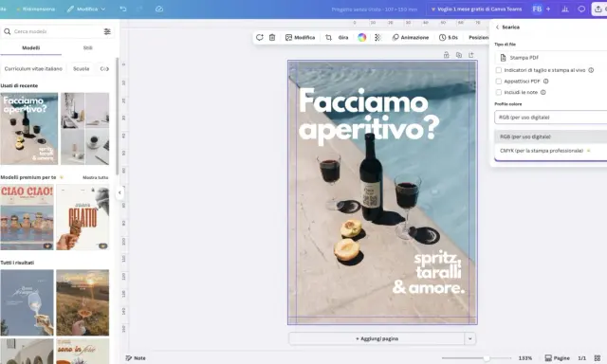The height and width of the screenshot is (364, 607).
Task: Click the Facciamo aperitivo? headline on canvas
Action: (x=369, y=116)
